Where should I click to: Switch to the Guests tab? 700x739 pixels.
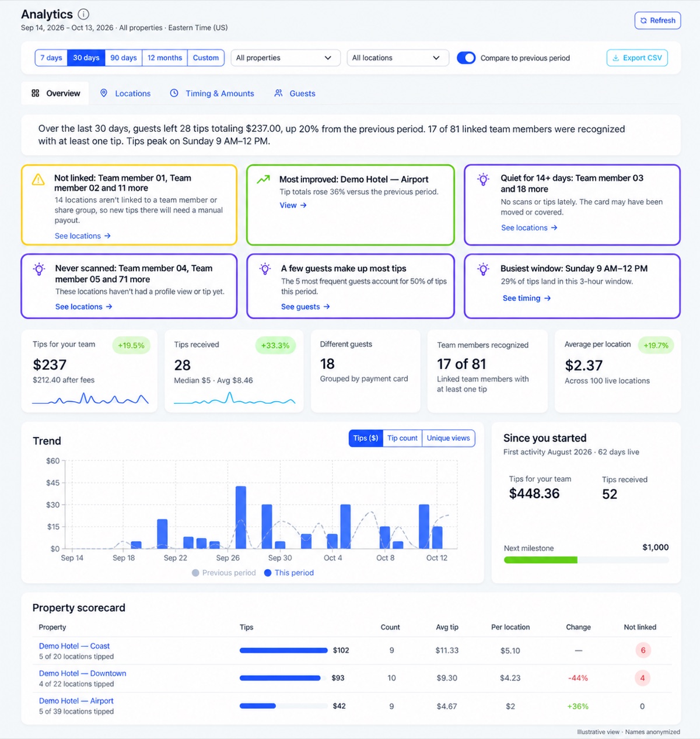(295, 93)
